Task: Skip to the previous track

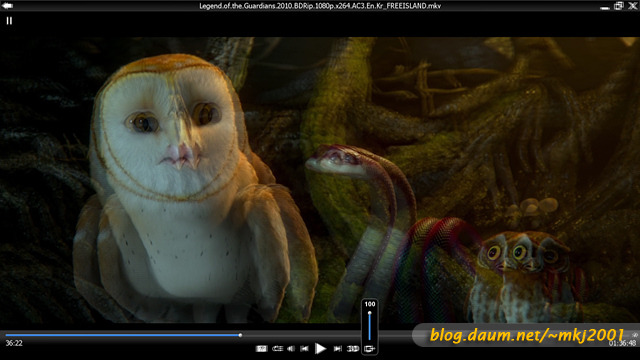Action: (304, 349)
